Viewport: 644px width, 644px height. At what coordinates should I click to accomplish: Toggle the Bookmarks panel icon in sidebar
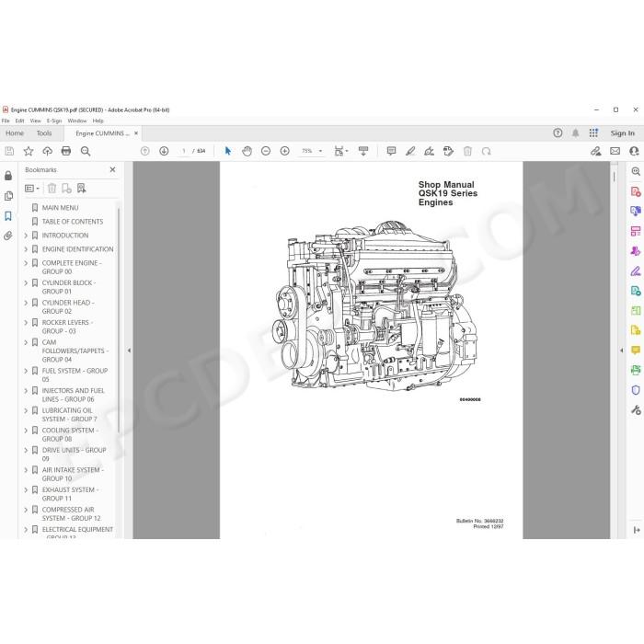[8, 216]
